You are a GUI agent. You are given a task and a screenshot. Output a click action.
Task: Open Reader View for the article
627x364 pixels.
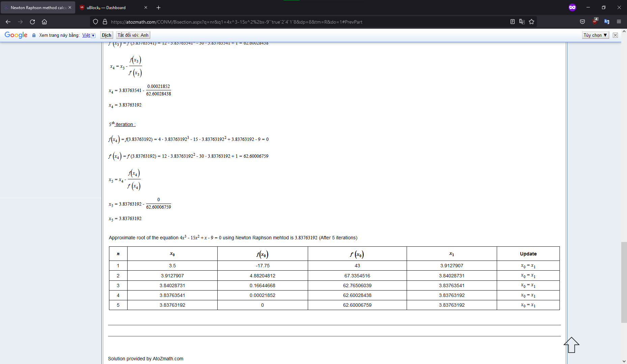pos(512,22)
